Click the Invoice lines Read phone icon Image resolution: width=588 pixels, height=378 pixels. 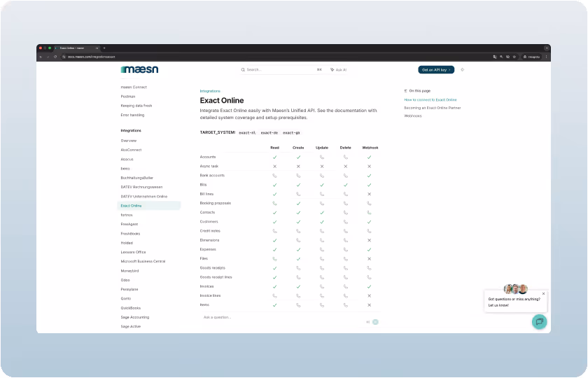tap(275, 296)
